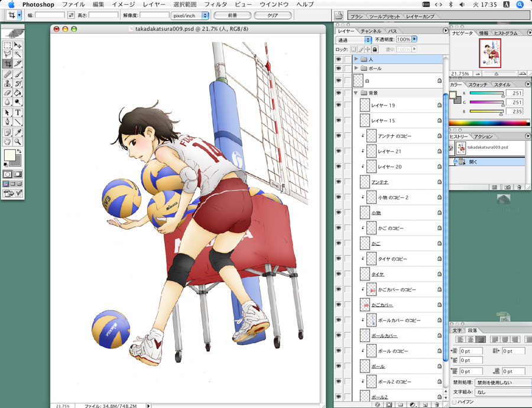
Task: Open the opacity slider arrow for 不透明度
Action: coord(414,40)
